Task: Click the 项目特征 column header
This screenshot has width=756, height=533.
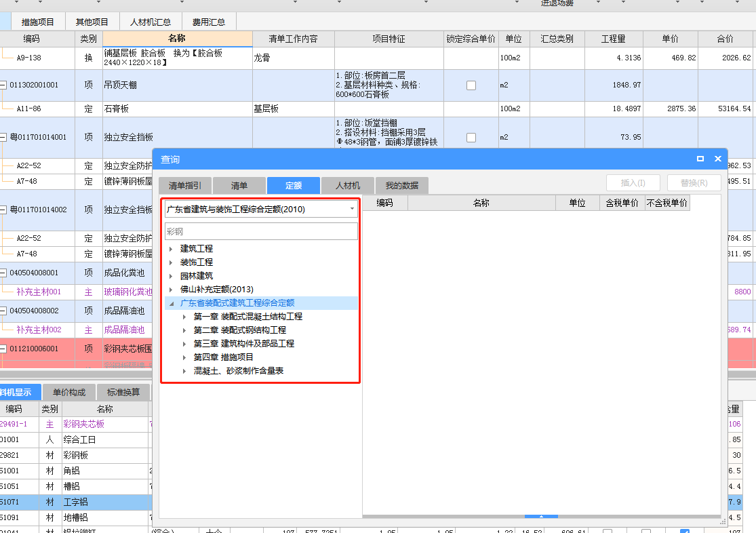Action: click(x=389, y=39)
